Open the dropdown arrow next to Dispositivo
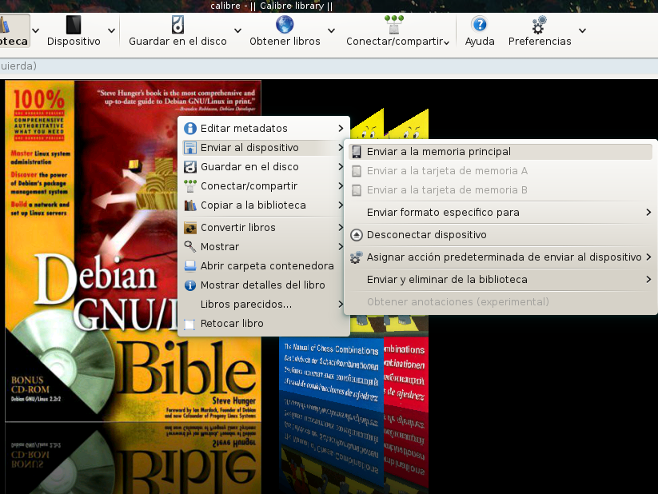Viewport: 658px width, 494px height. click(111, 31)
